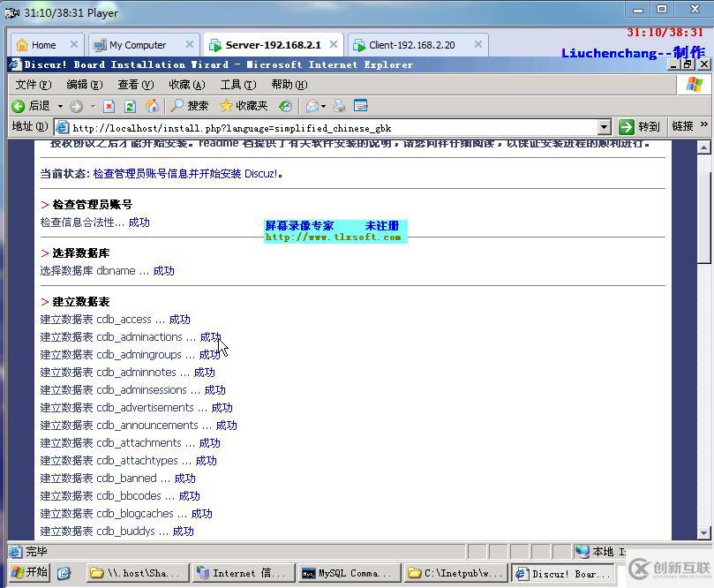
Task: Open the Mail icon dropdown arrow
Action: [323, 107]
